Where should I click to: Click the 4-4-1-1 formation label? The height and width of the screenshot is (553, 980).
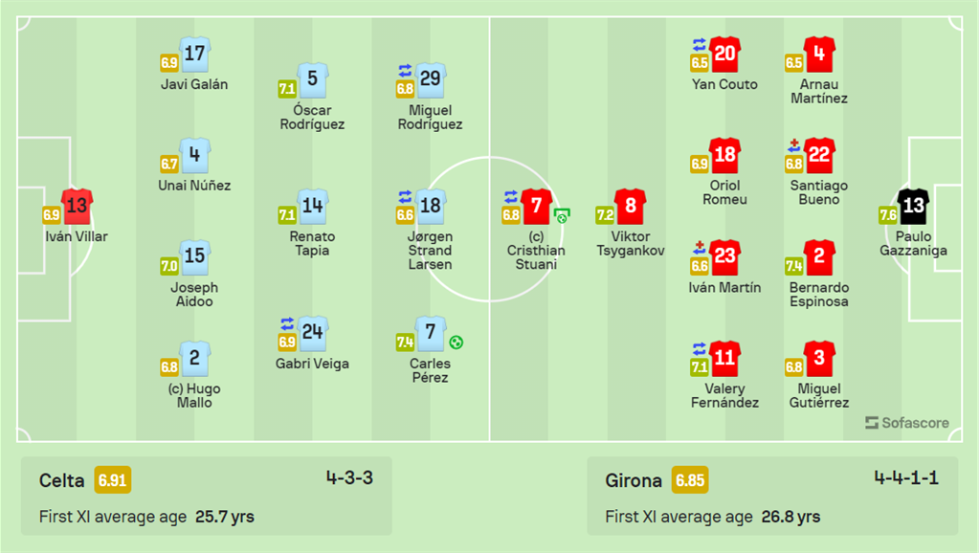point(905,477)
